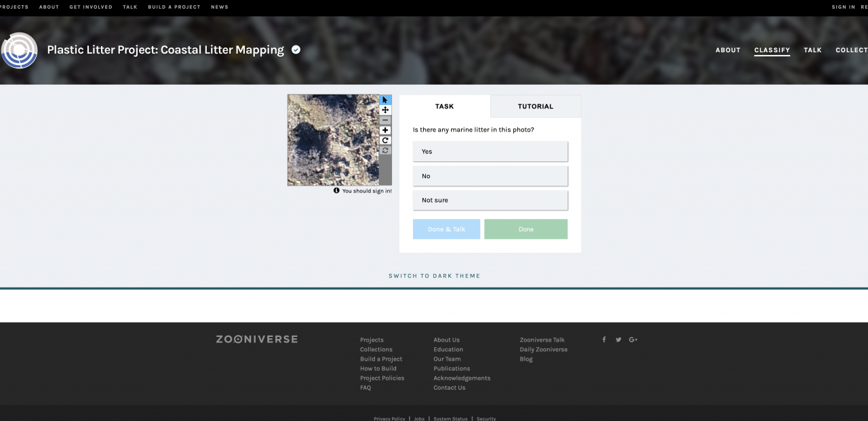
Task: Go to project Classify section
Action: click(772, 50)
